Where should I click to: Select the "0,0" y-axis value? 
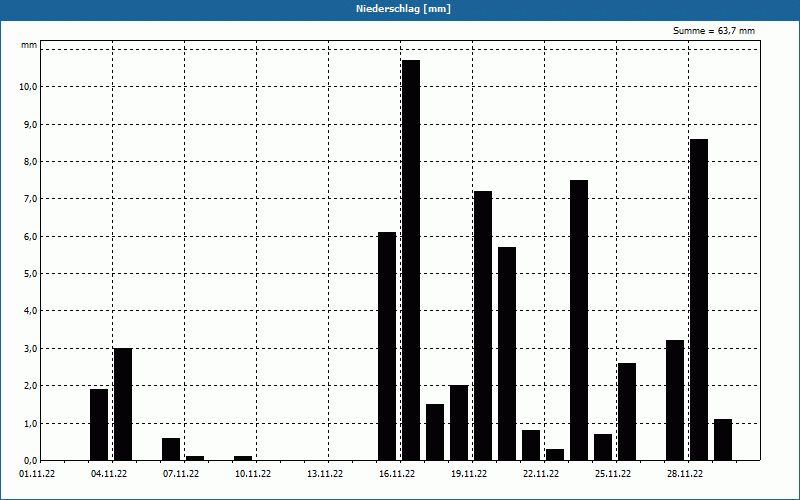30,461
